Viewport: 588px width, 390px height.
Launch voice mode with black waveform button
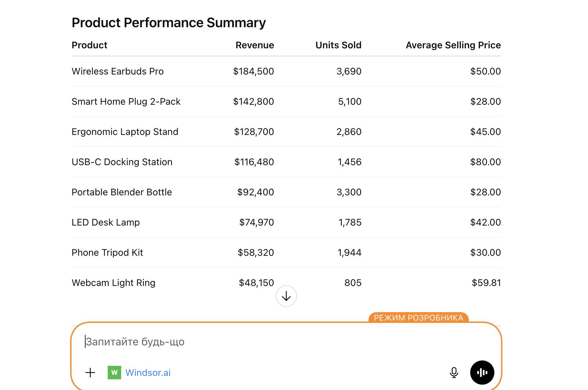[x=482, y=373]
